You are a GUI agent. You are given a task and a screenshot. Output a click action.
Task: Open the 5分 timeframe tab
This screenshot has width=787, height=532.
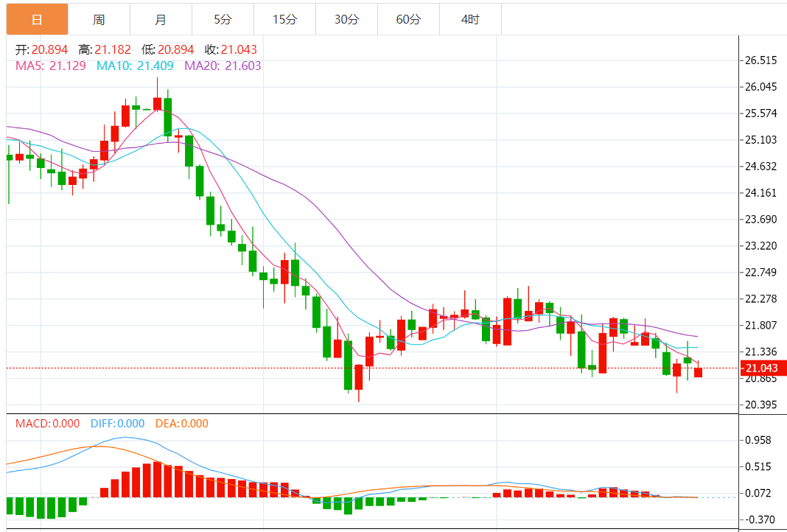tap(223, 20)
